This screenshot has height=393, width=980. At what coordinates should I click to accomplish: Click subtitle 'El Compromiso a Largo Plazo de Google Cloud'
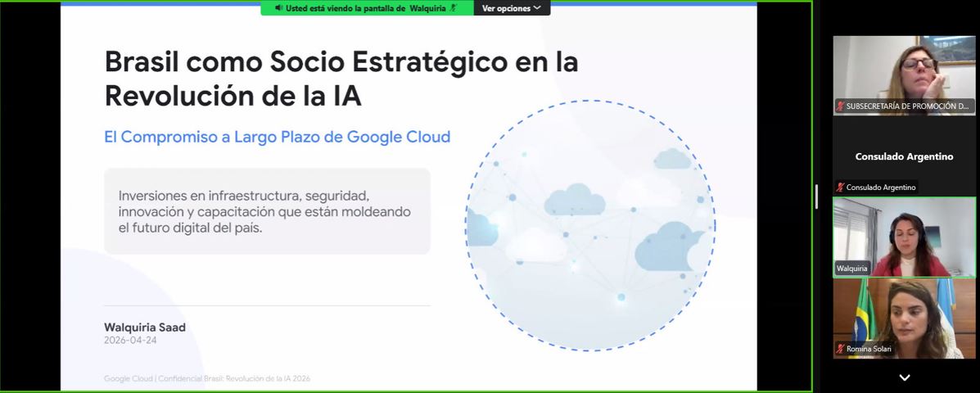click(x=278, y=137)
